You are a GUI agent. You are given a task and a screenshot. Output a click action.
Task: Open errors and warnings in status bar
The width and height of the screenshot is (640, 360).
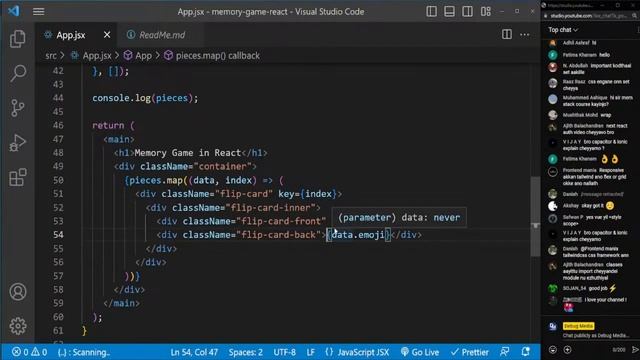29,352
